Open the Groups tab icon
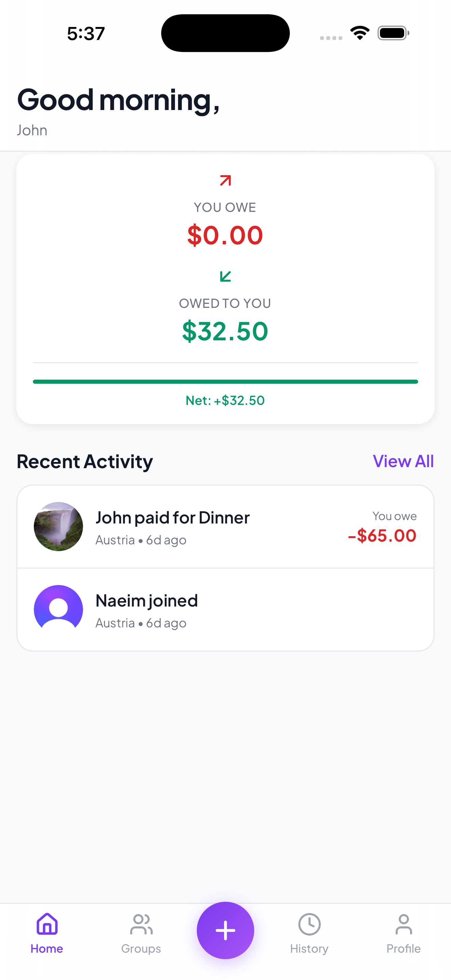 point(141,924)
